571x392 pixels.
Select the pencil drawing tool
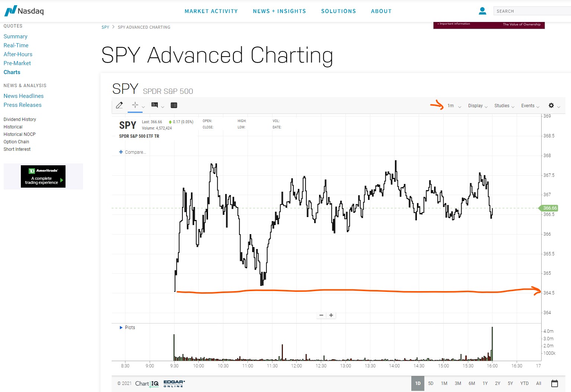[119, 105]
